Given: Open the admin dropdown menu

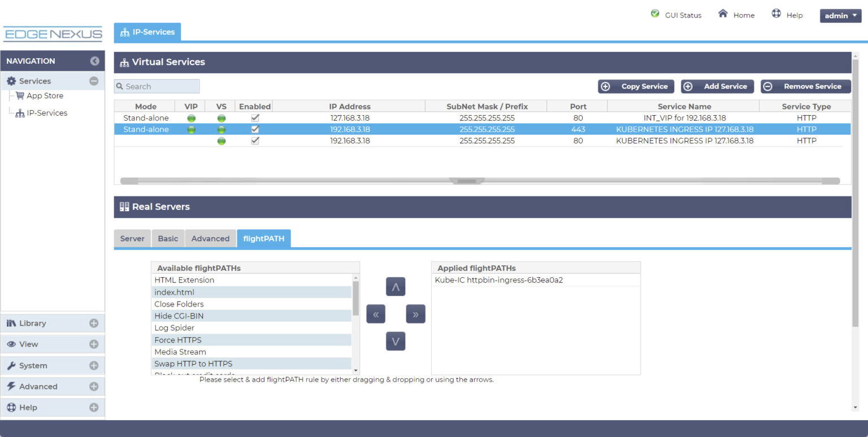Looking at the screenshot, I should pos(840,15).
